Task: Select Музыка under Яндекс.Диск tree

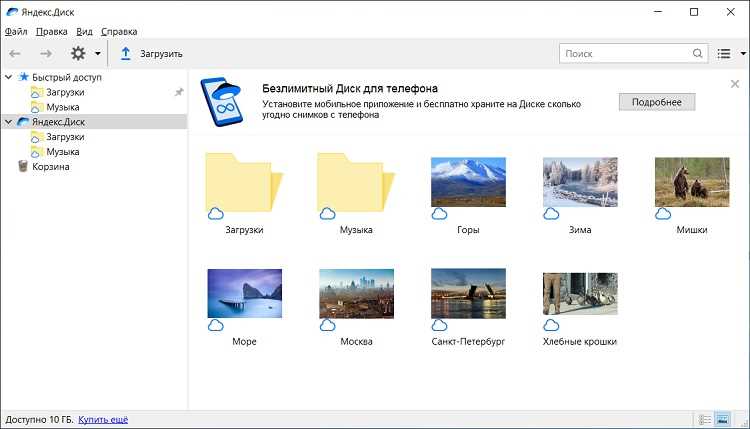Action: point(63,152)
